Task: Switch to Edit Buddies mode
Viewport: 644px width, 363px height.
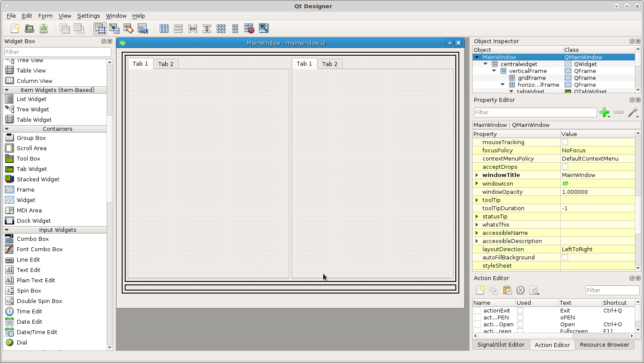Action: coord(129,28)
